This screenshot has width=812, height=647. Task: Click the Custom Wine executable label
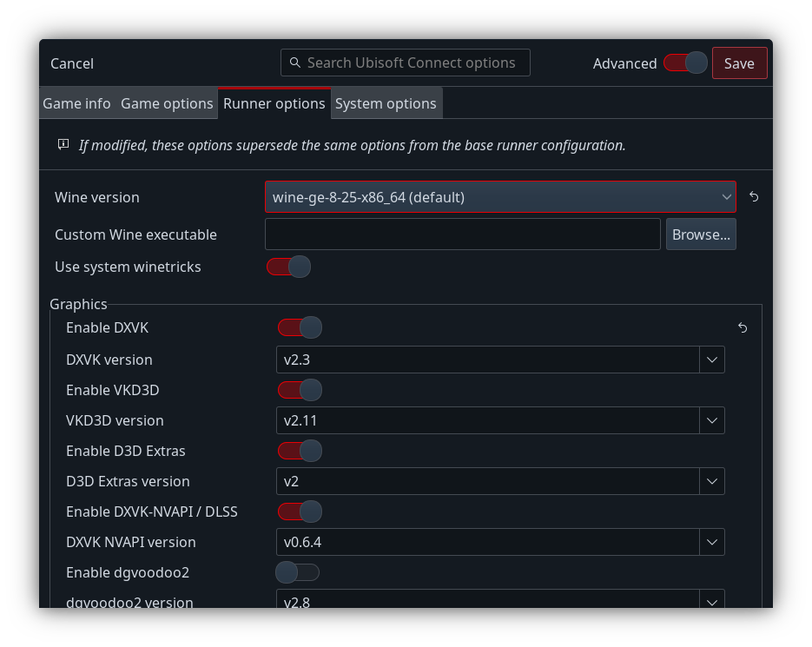[x=135, y=234]
